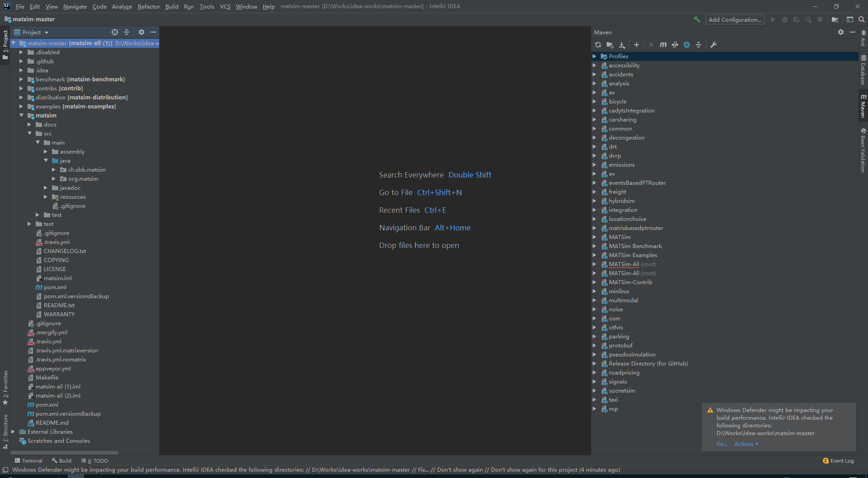Screen dimensions: 868x478
Task: Open Maven settings with the wrench icon
Action: [713, 45]
